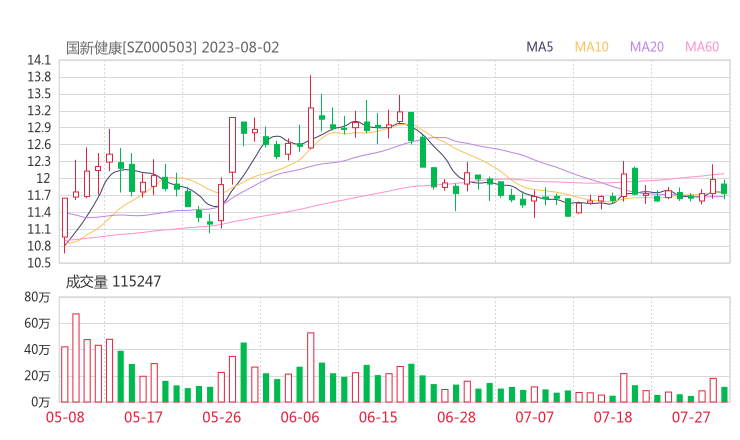Viewport: 740px width, 440px height.
Task: Click the 60万 volume axis label
Action: [x=37, y=323]
